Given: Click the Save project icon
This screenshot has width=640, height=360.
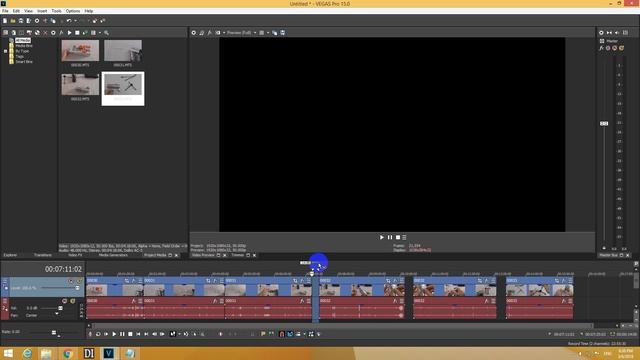Looking at the screenshot, I should [21, 21].
